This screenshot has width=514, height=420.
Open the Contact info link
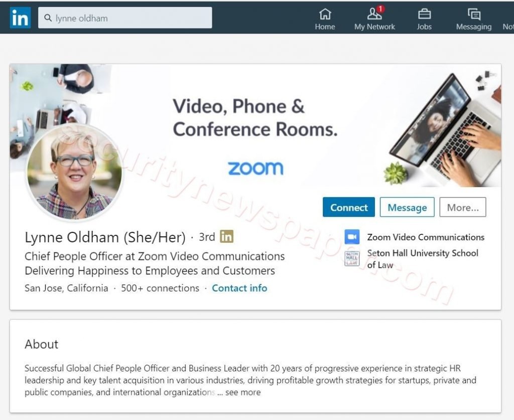(x=239, y=288)
